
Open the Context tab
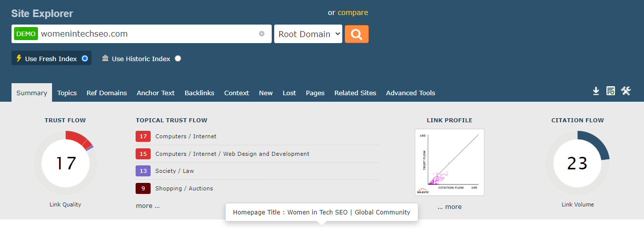237,93
